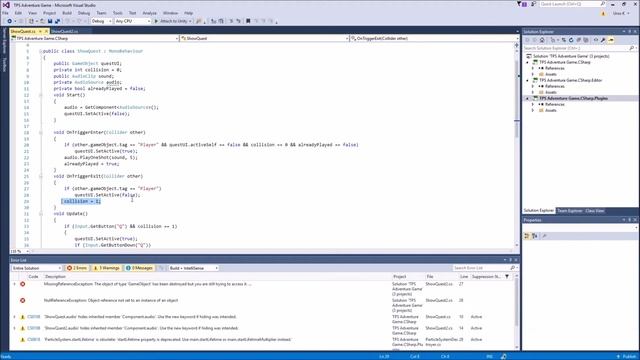Click the Save All toolbar icon
640x360 pixels.
[58, 21]
